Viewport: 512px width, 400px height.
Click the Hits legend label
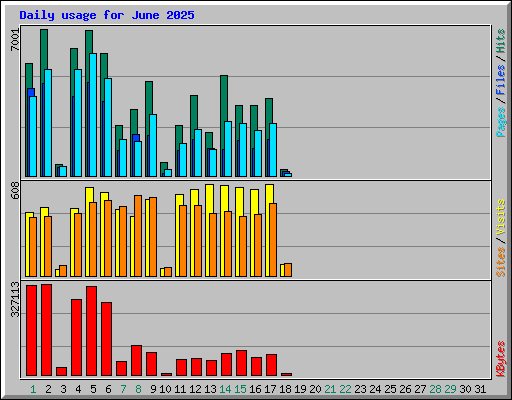(500, 41)
